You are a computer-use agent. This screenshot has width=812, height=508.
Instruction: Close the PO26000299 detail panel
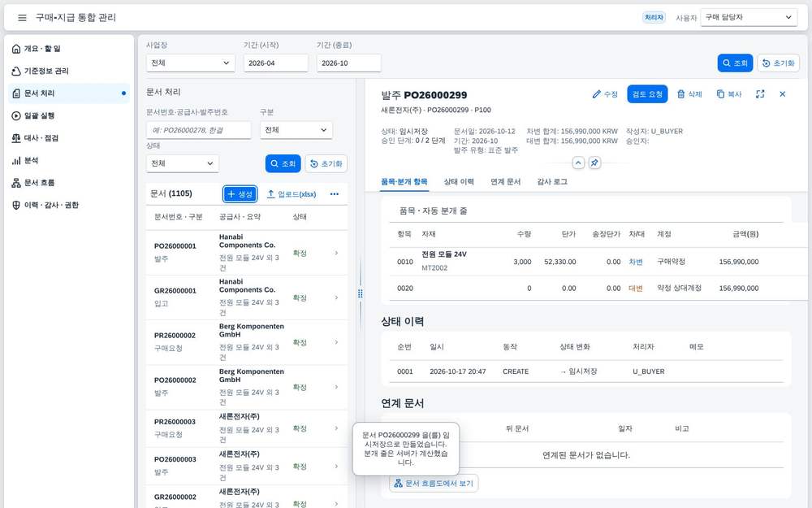(783, 93)
